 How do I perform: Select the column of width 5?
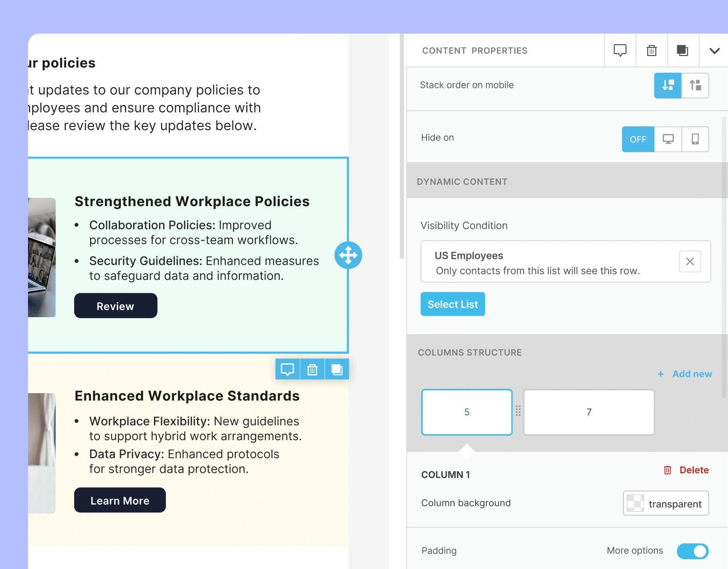pyautogui.click(x=467, y=412)
